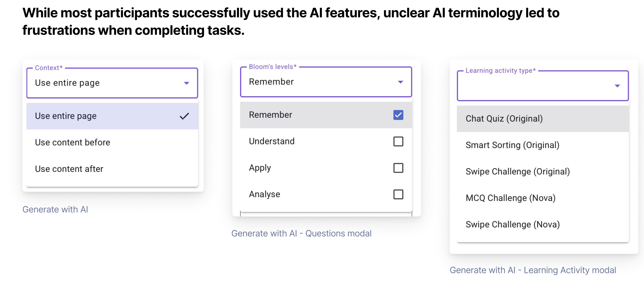Choose Smart Sorting (Original) activity
This screenshot has height=283, width=644.
(x=512, y=145)
